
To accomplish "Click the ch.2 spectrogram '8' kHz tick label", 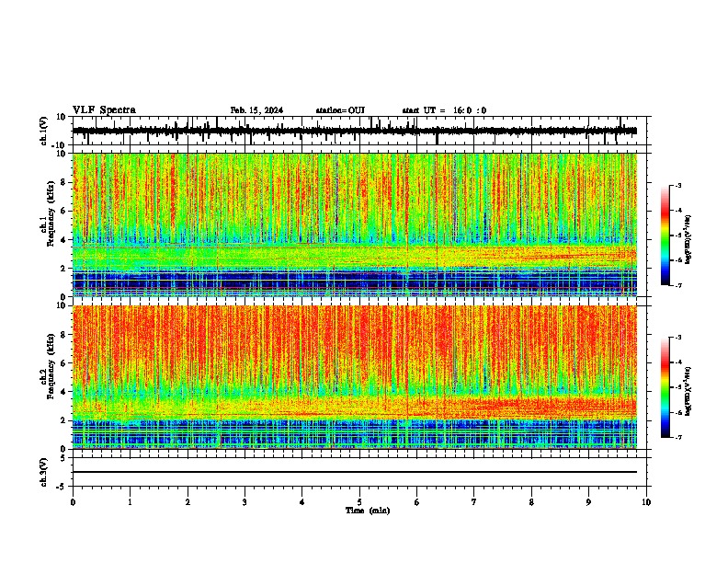I will tap(64, 335).
